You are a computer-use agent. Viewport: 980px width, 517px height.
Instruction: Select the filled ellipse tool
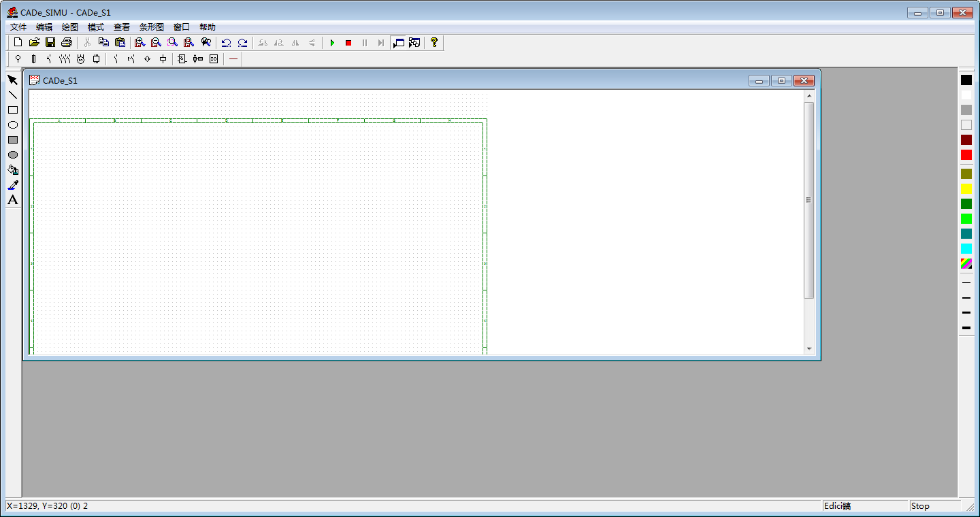(12, 155)
